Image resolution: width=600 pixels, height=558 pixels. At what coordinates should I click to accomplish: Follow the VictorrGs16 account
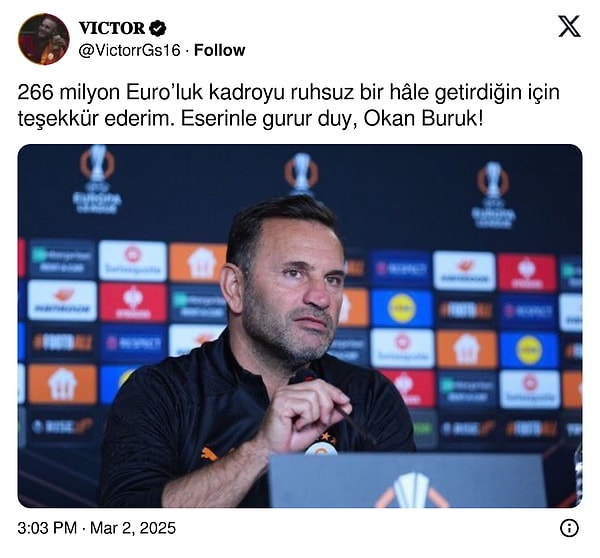click(x=220, y=50)
